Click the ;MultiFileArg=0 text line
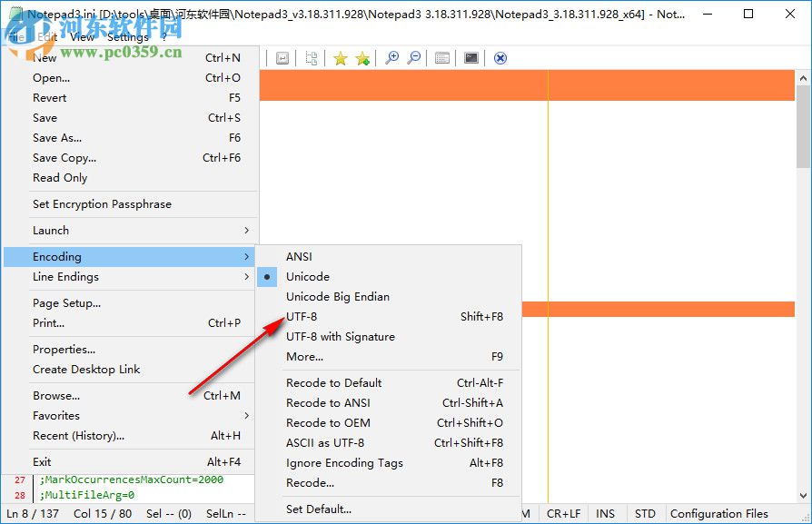 (x=87, y=496)
